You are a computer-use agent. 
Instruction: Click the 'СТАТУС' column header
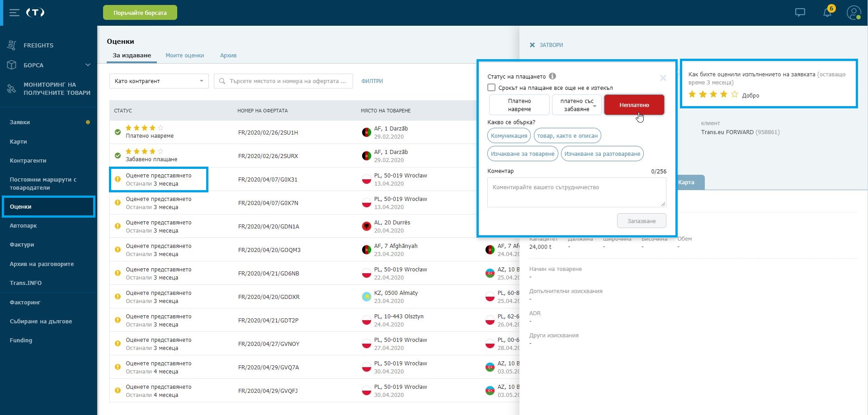(x=123, y=111)
